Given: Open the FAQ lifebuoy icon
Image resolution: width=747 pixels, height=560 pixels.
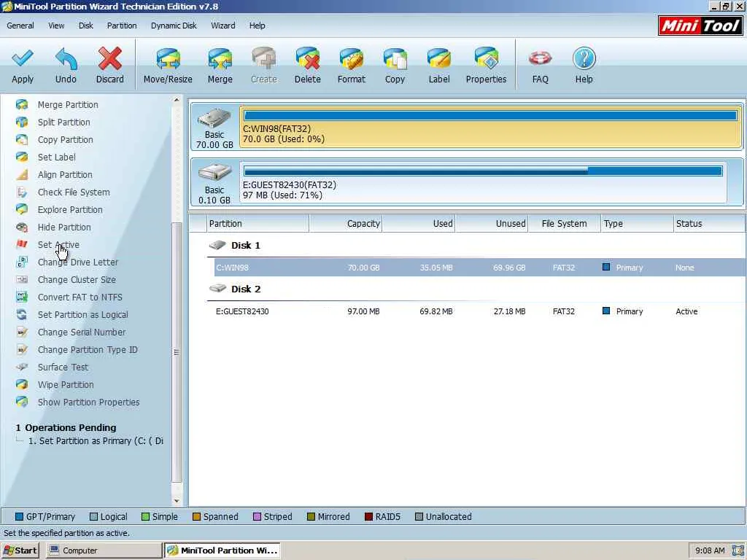Looking at the screenshot, I should pos(541,66).
